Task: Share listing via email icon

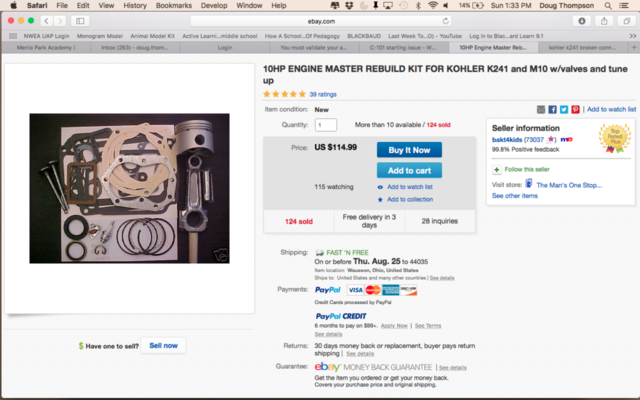Action: [541, 109]
